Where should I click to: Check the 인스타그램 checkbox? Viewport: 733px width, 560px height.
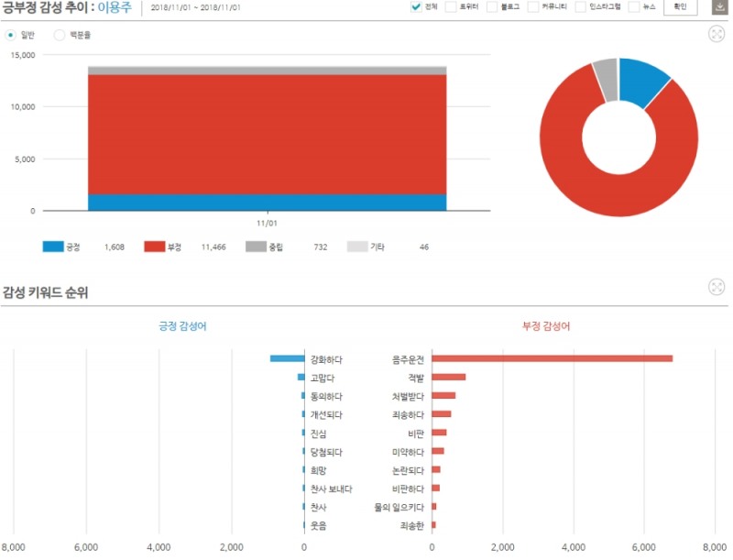(582, 7)
